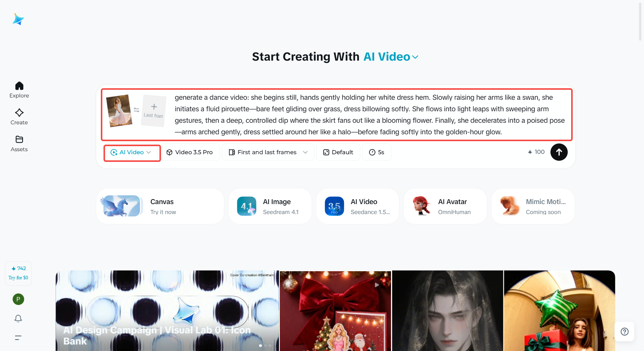Image resolution: width=644 pixels, height=351 pixels.
Task: Add a last frame image
Action: (154, 110)
